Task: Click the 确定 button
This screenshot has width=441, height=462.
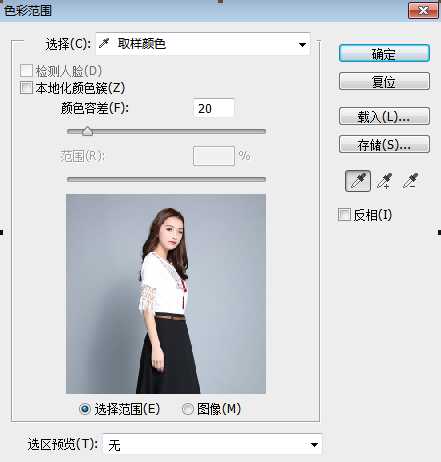Action: tap(384, 54)
